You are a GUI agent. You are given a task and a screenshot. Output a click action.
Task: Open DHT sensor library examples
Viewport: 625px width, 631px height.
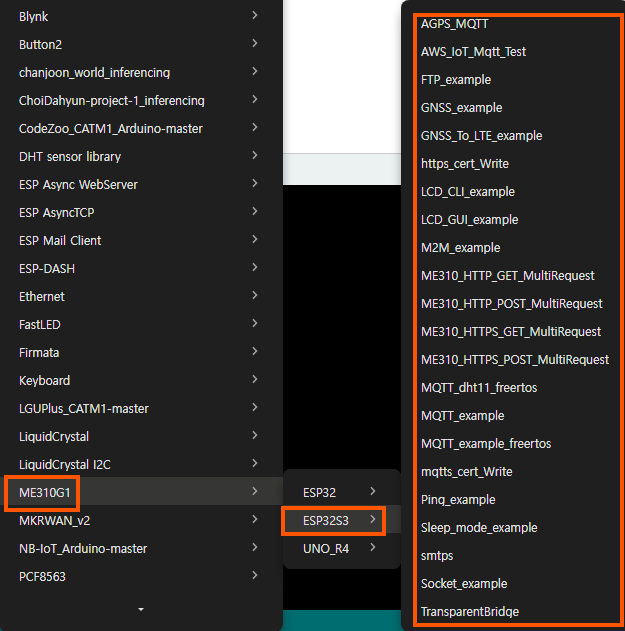(x=141, y=156)
